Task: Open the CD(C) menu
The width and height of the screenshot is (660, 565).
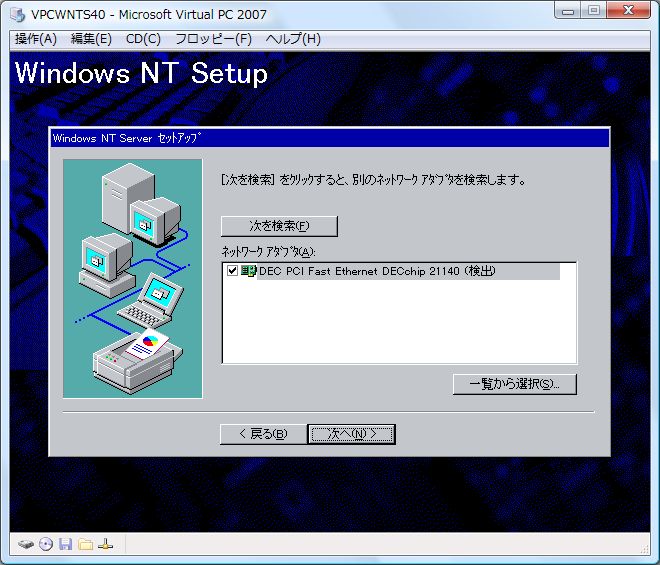Action: pos(143,39)
